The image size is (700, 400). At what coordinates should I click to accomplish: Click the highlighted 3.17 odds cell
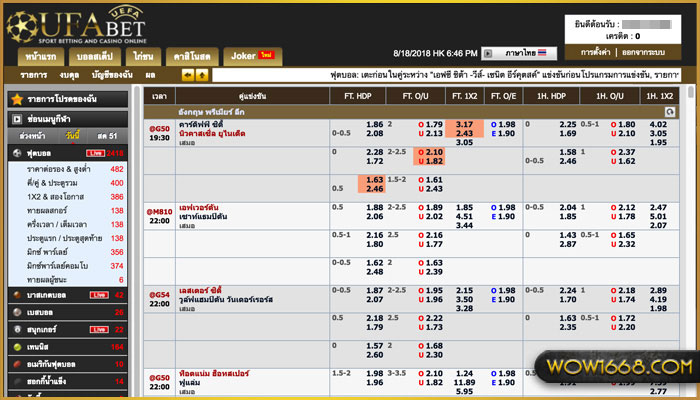(464, 125)
